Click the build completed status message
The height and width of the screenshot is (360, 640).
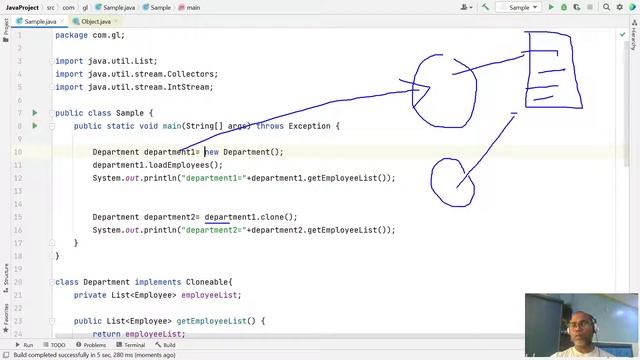coord(94,355)
